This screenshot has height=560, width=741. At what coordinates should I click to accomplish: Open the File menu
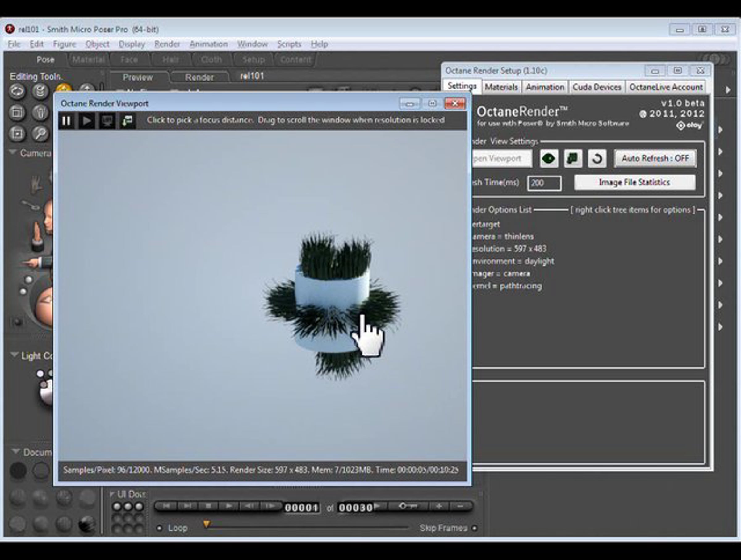point(14,44)
